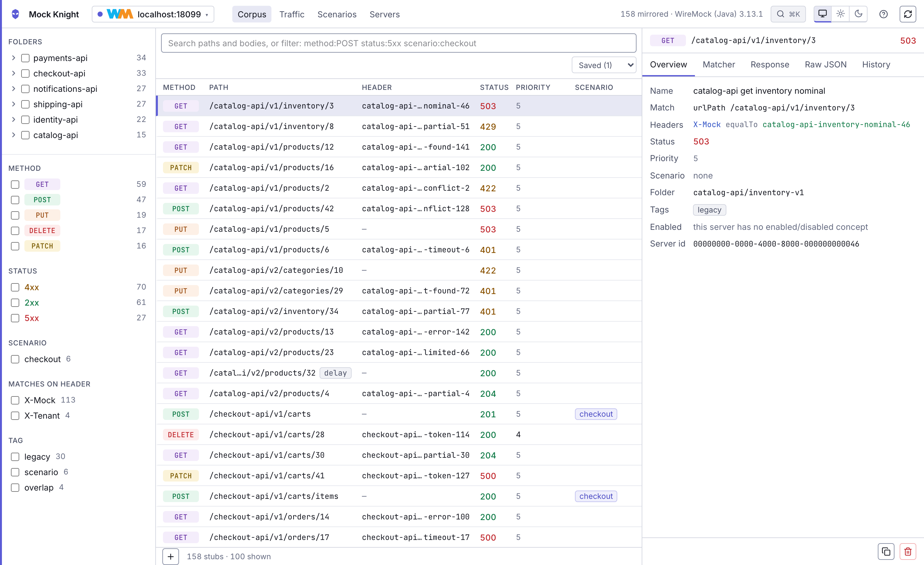The height and width of the screenshot is (565, 924).
Task: Click the Mock Knight shield logo
Action: pos(15,14)
